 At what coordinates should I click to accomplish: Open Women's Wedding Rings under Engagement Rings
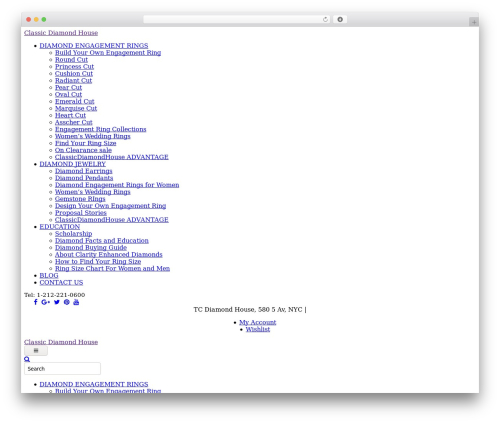click(x=93, y=136)
